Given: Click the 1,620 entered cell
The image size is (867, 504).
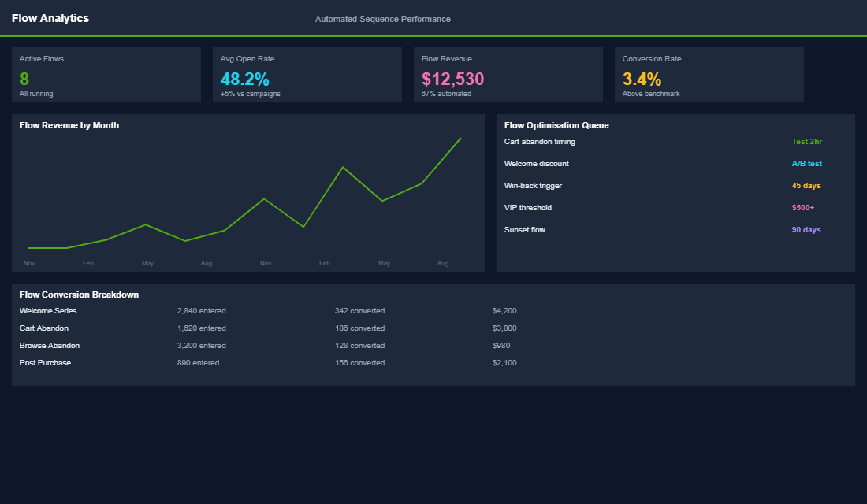Looking at the screenshot, I should (201, 328).
